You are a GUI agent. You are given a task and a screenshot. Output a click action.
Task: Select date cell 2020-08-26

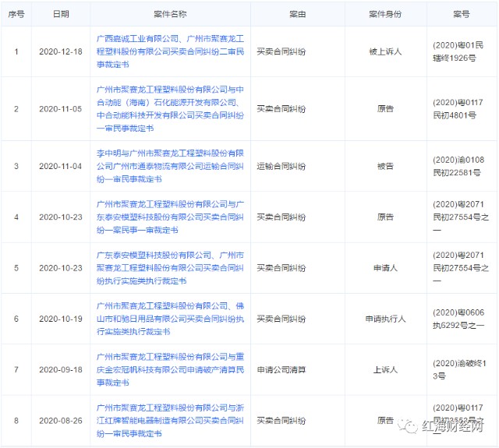pos(61,420)
